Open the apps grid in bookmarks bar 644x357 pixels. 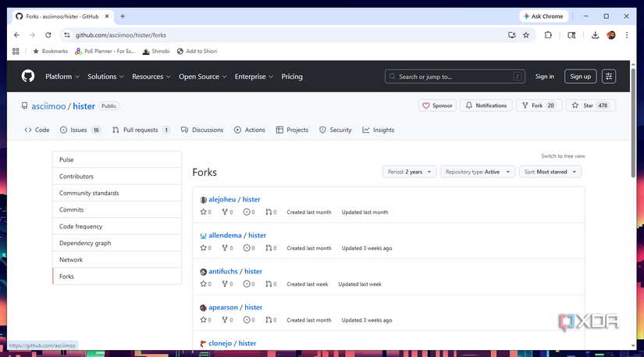[16, 52]
